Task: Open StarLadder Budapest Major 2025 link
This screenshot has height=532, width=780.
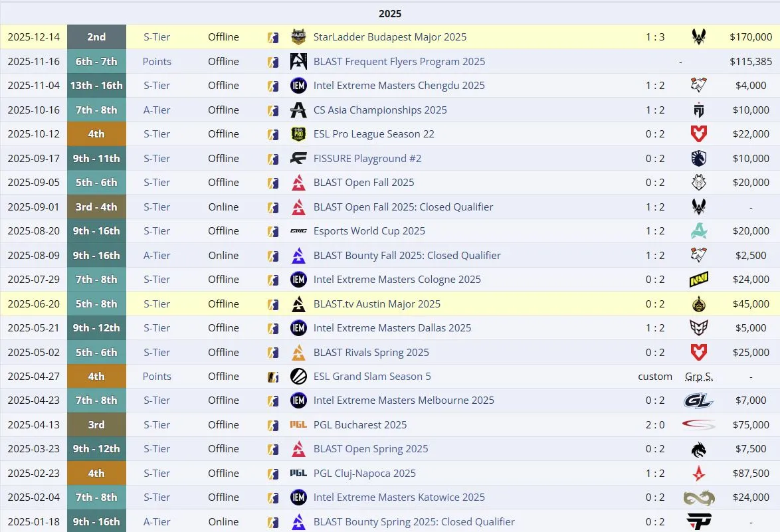Action: coord(390,37)
